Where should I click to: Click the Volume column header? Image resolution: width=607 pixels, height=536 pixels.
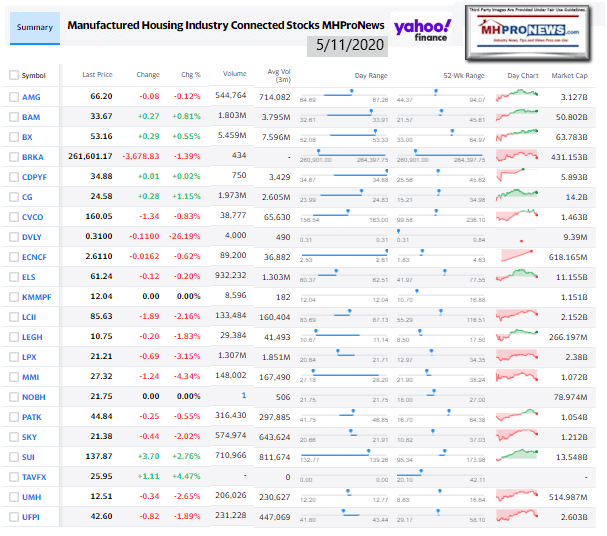click(235, 75)
